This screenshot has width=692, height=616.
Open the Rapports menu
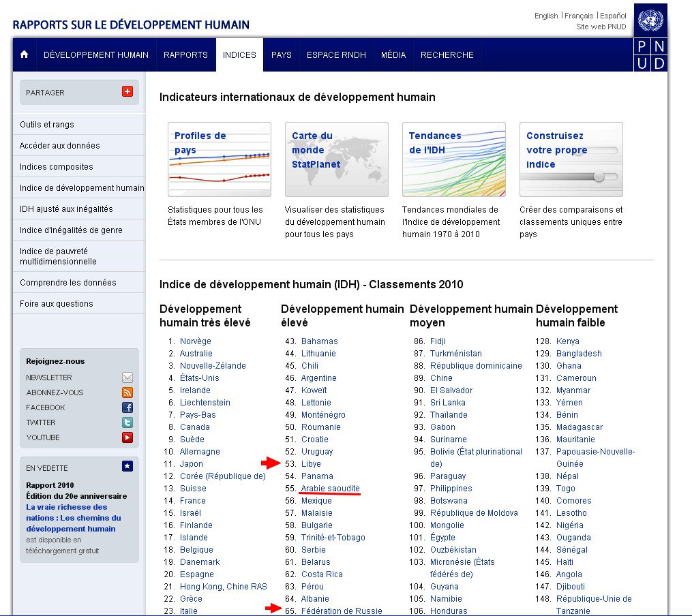(185, 55)
